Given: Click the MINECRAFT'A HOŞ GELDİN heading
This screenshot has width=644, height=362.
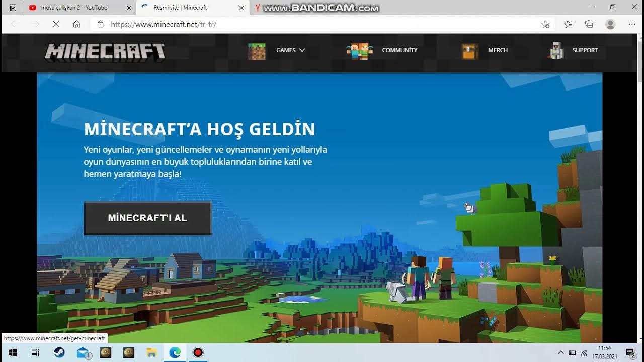Looking at the screenshot, I should click(x=199, y=129).
